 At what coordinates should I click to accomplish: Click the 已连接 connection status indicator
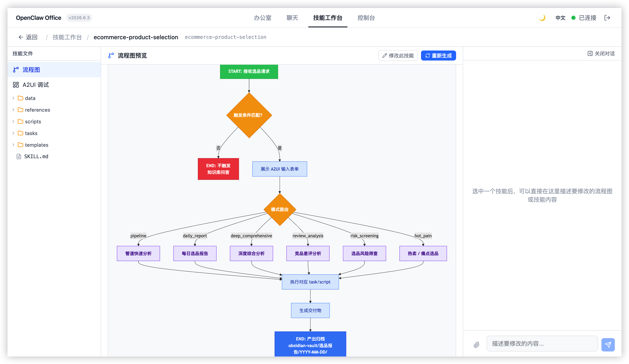click(584, 18)
